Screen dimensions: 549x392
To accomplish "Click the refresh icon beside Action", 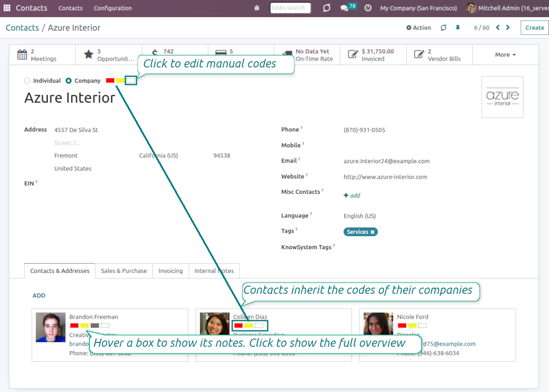I will click(443, 28).
